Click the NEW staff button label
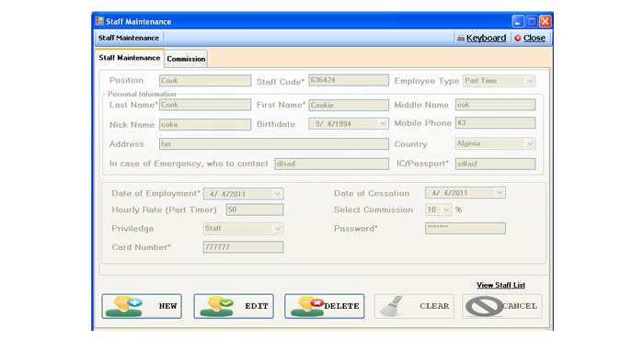The height and width of the screenshot is (341, 644). tap(167, 306)
